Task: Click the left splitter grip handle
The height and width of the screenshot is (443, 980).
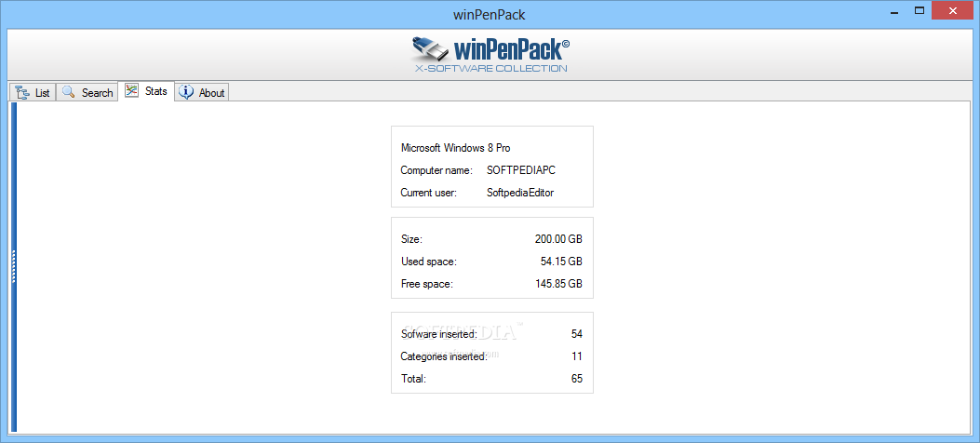Action: tap(13, 267)
